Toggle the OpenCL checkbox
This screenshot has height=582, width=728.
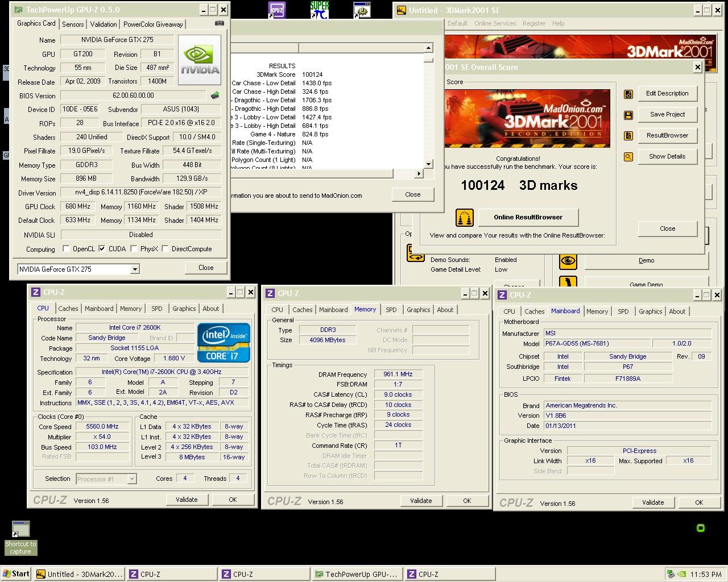click(67, 248)
